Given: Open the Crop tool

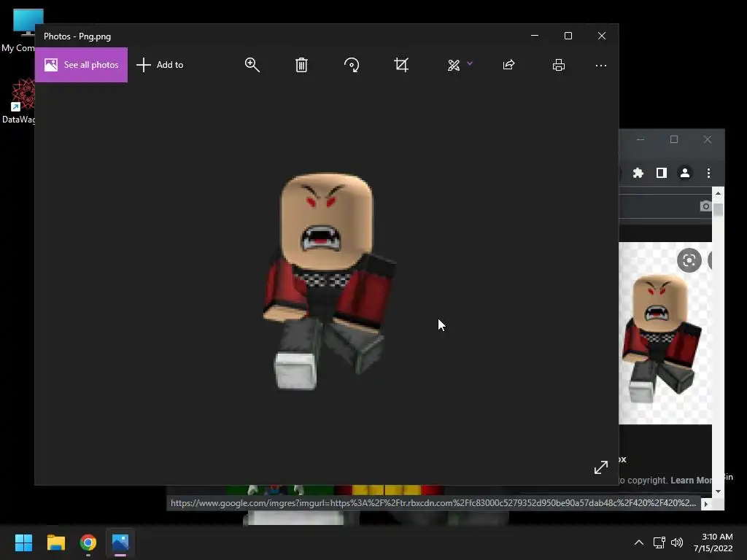Looking at the screenshot, I should (x=402, y=65).
